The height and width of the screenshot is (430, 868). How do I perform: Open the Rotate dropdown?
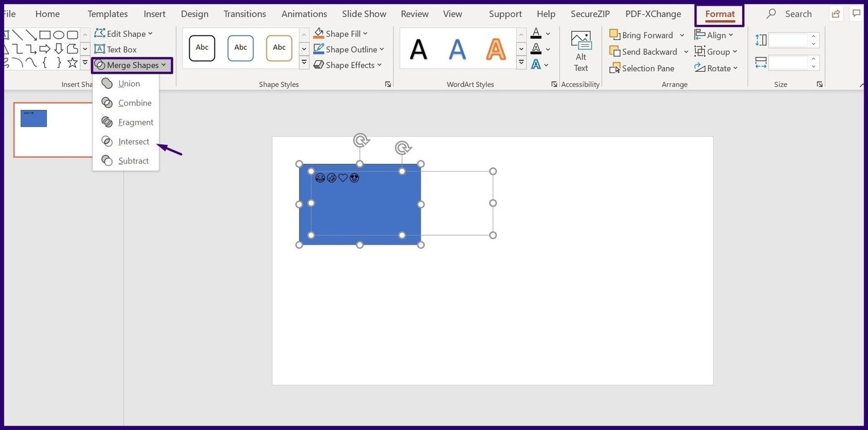coord(716,68)
